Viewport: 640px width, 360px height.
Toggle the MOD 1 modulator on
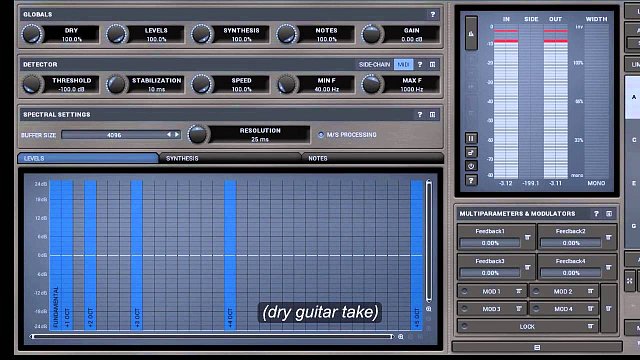[x=464, y=291]
